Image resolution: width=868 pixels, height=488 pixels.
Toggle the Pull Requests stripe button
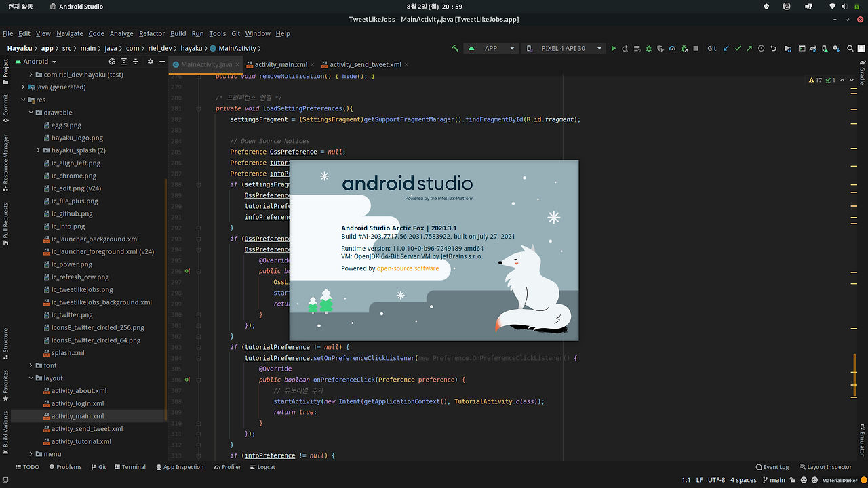pyautogui.click(x=5, y=224)
